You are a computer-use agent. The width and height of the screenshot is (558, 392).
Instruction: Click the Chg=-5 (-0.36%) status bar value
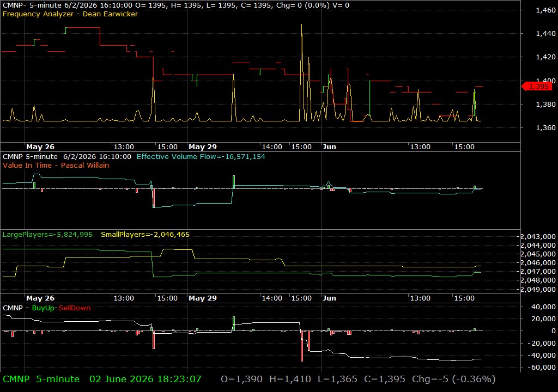(454, 379)
